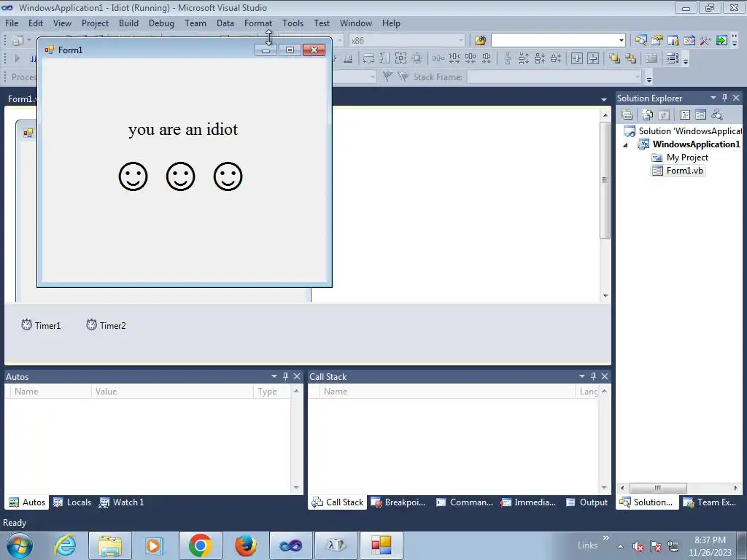Screen dimensions: 747x560
Task: Click Make Same Width layout icon
Action: click(368, 58)
